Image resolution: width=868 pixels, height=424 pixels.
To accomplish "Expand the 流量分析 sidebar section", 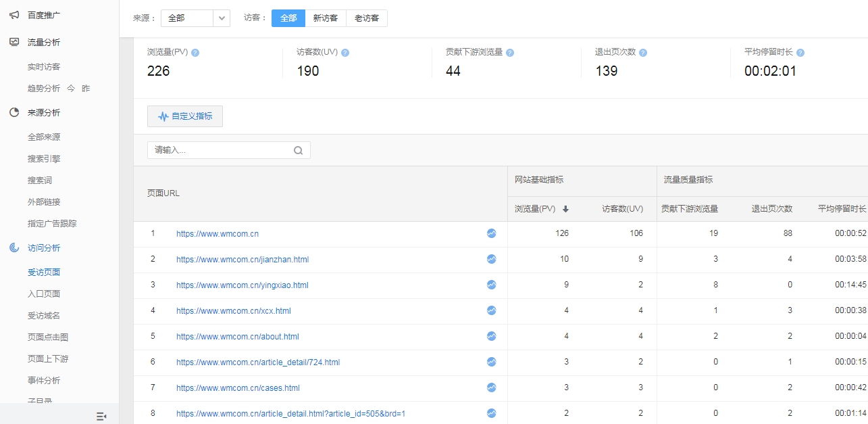I will click(44, 43).
